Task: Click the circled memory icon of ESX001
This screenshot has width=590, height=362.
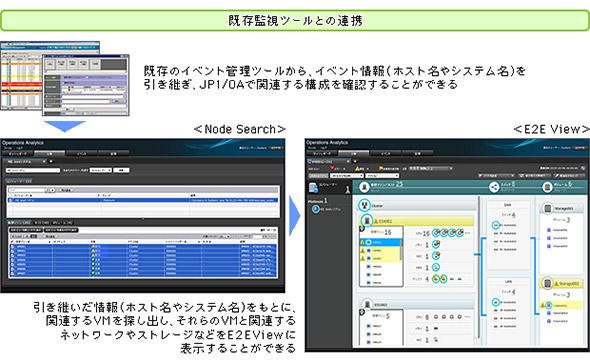Action: pyautogui.click(x=436, y=244)
